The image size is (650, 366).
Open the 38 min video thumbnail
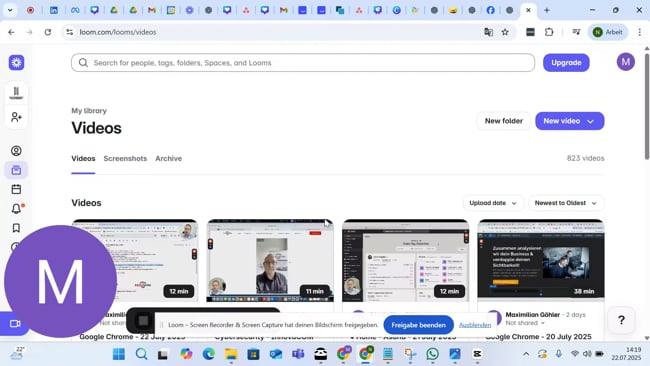pos(541,261)
